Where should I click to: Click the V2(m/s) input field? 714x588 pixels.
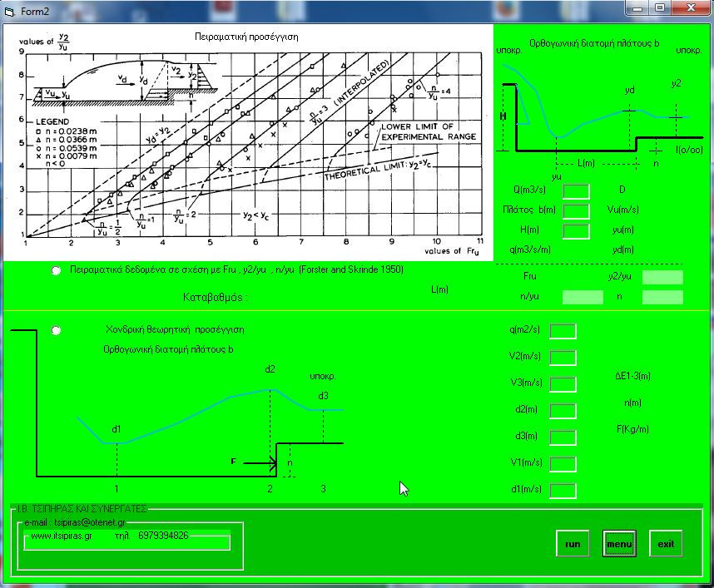pos(563,358)
